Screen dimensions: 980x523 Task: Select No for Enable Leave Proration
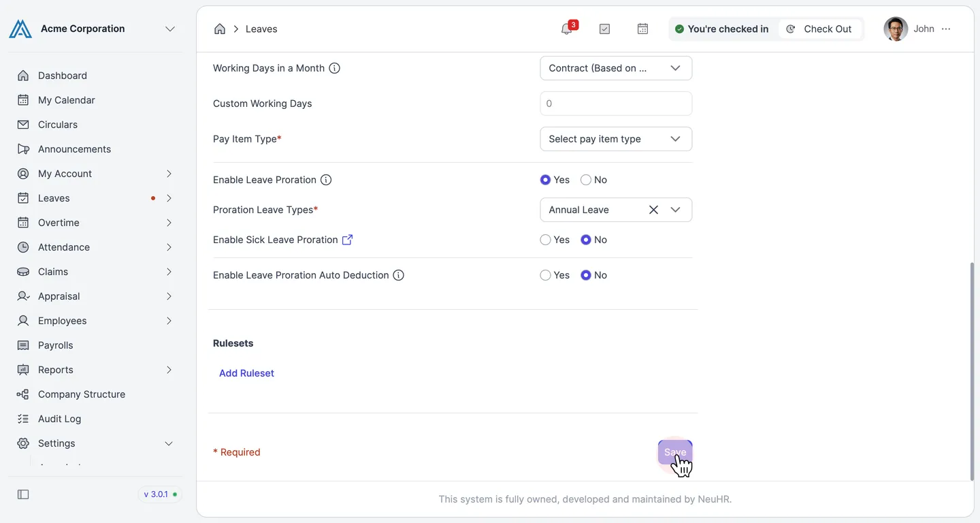point(586,180)
